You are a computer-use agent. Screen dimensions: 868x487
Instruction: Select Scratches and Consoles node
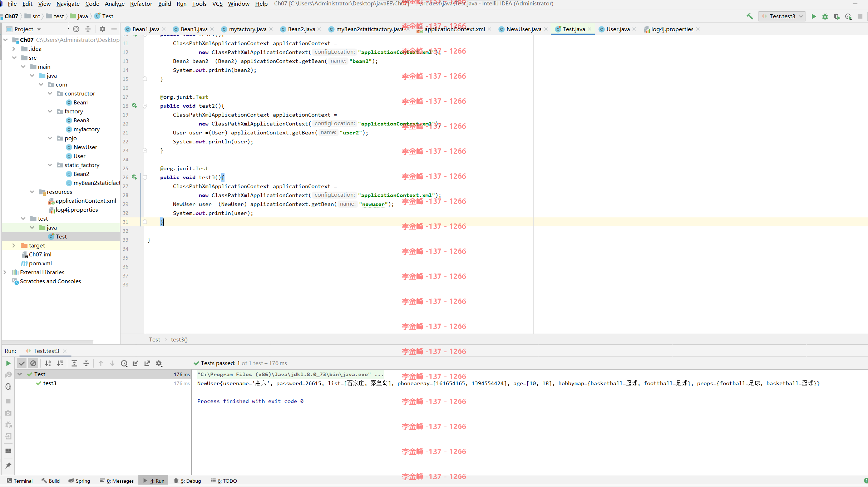(x=50, y=281)
